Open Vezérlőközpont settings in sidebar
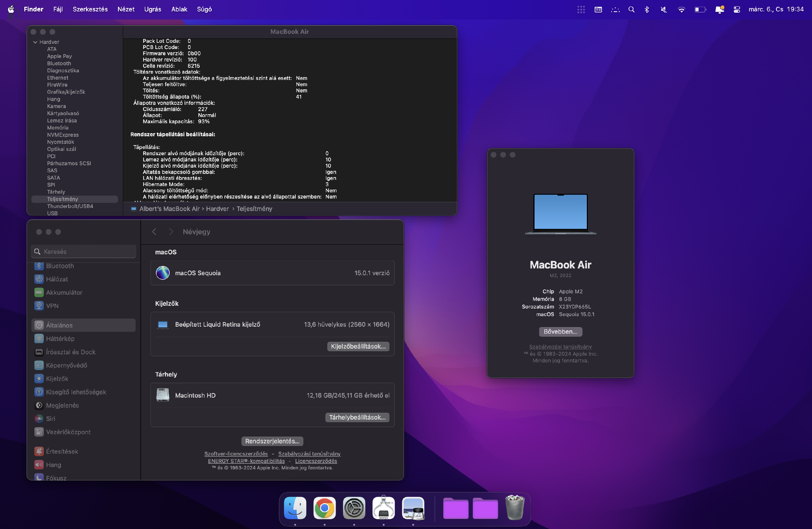The width and height of the screenshot is (812, 529). [83, 432]
